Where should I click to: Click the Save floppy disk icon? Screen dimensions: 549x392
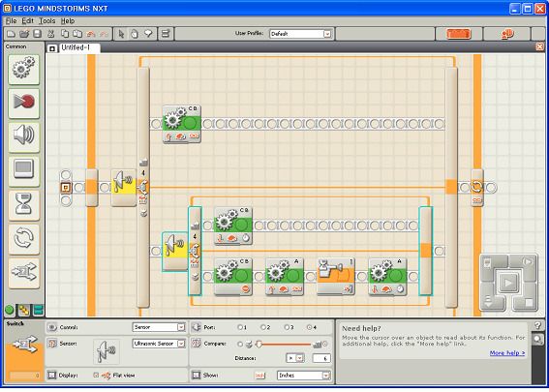[37, 34]
